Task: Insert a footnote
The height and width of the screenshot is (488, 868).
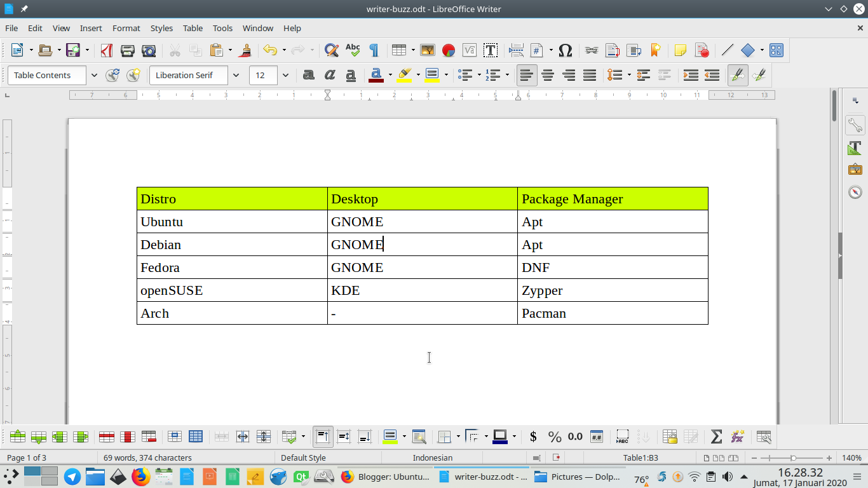Action: pos(613,50)
